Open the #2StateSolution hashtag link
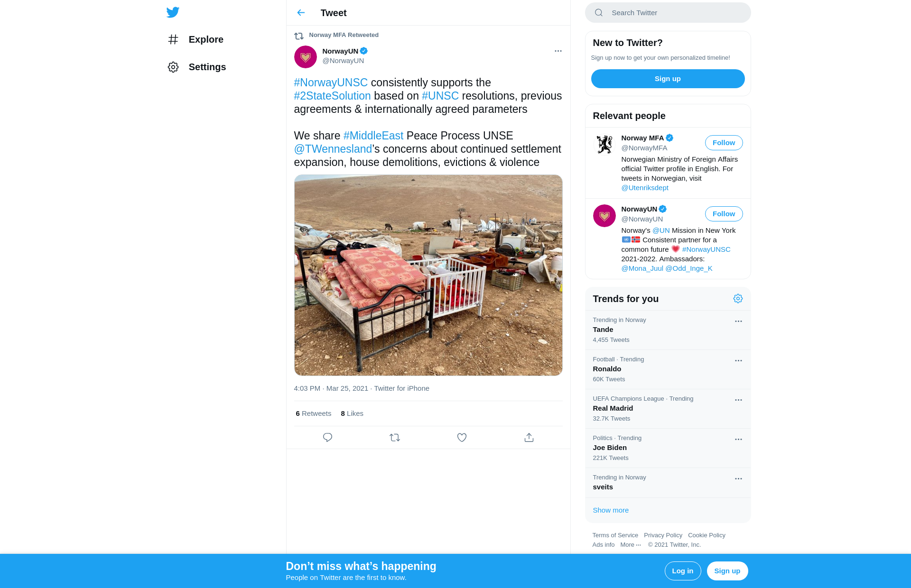 (332, 96)
